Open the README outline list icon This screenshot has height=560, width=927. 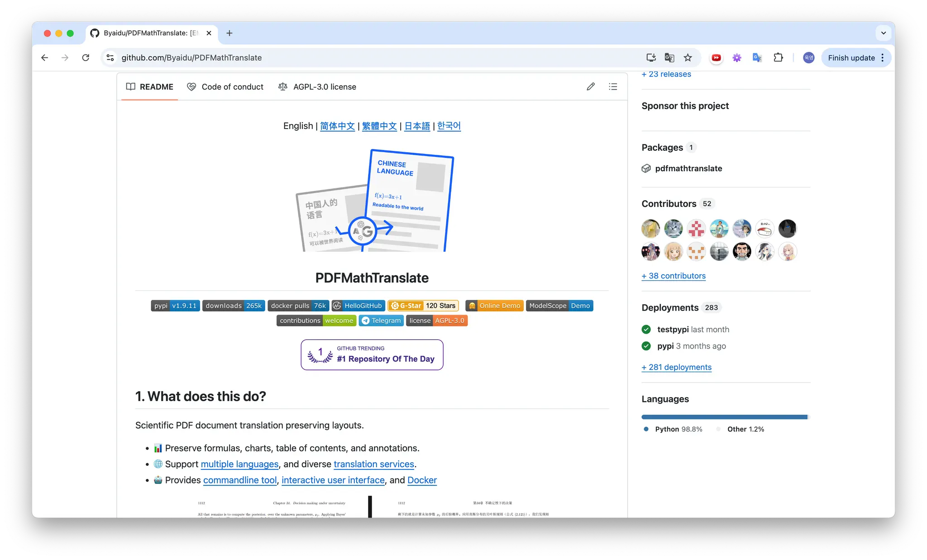(x=613, y=86)
